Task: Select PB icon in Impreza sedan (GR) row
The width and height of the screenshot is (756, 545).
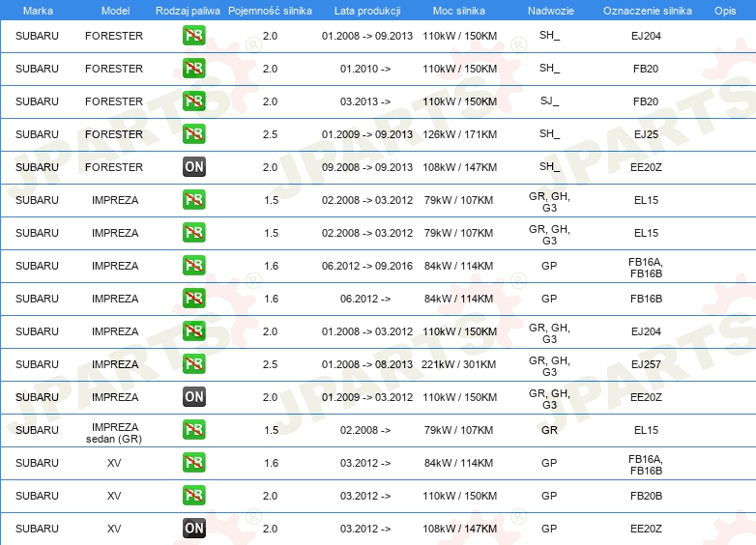Action: [x=193, y=430]
